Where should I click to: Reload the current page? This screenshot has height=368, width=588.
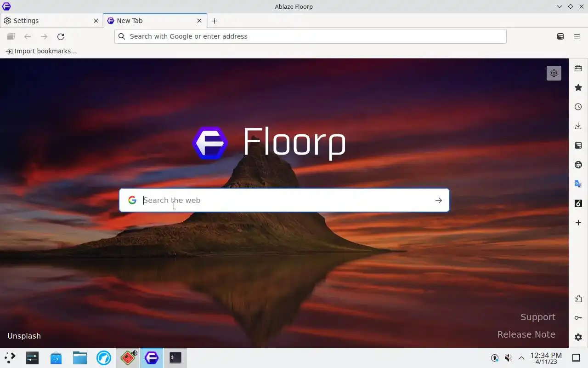click(x=61, y=36)
